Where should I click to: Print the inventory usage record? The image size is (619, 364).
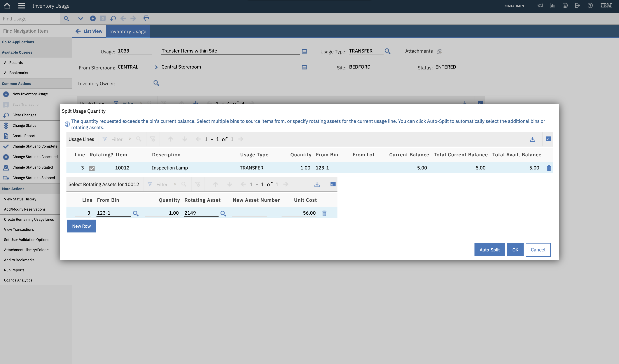(x=146, y=18)
